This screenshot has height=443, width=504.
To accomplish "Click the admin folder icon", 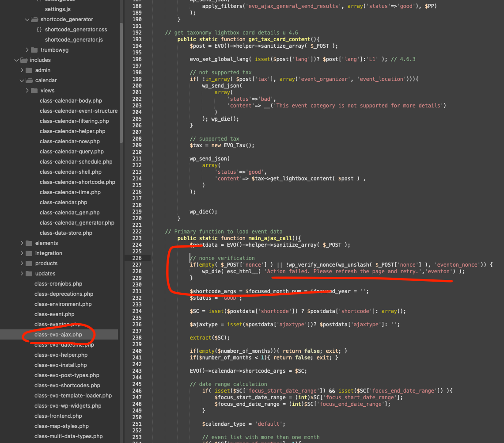I will [x=29, y=70].
